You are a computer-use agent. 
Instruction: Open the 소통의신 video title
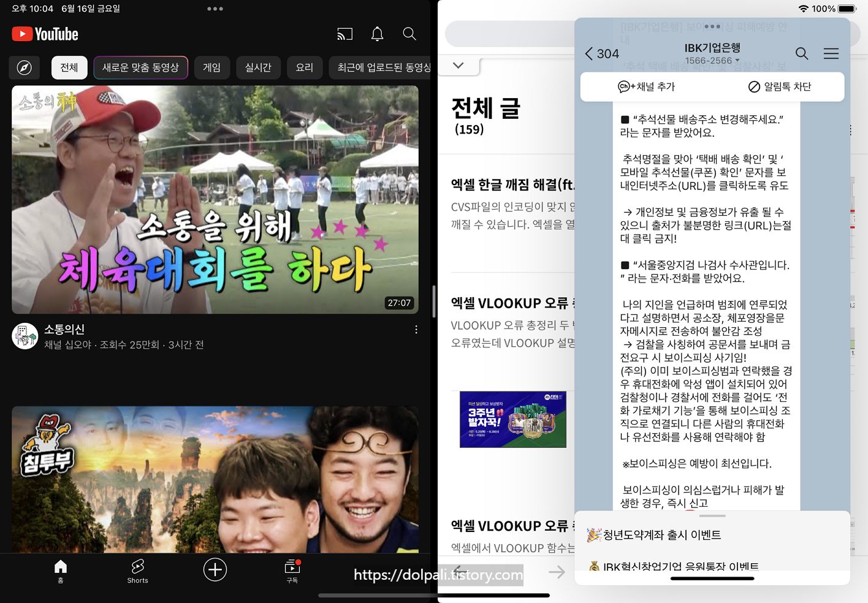pos(64,330)
